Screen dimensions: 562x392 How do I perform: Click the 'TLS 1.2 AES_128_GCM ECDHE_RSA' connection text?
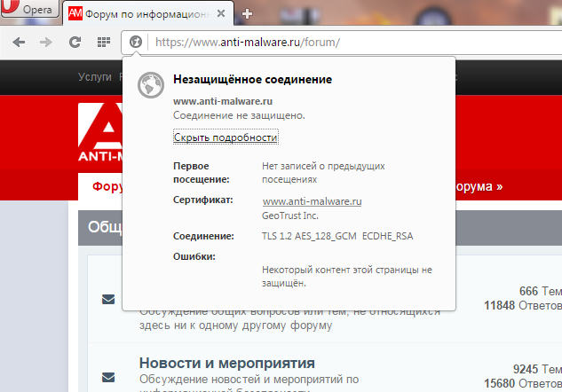point(337,236)
